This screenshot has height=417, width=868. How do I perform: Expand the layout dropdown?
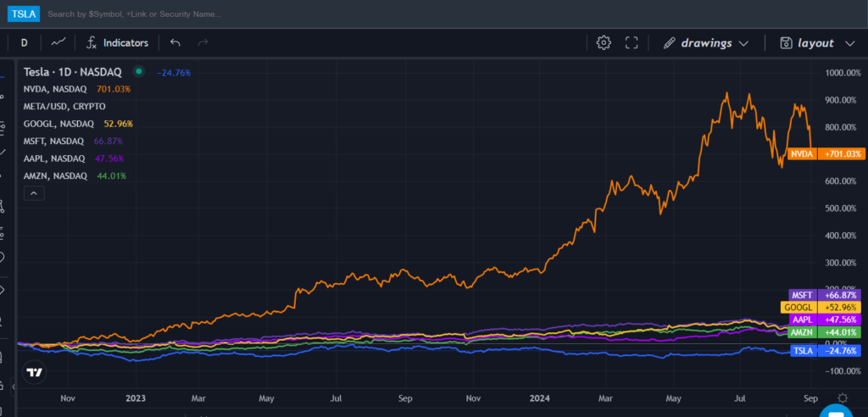coord(819,42)
